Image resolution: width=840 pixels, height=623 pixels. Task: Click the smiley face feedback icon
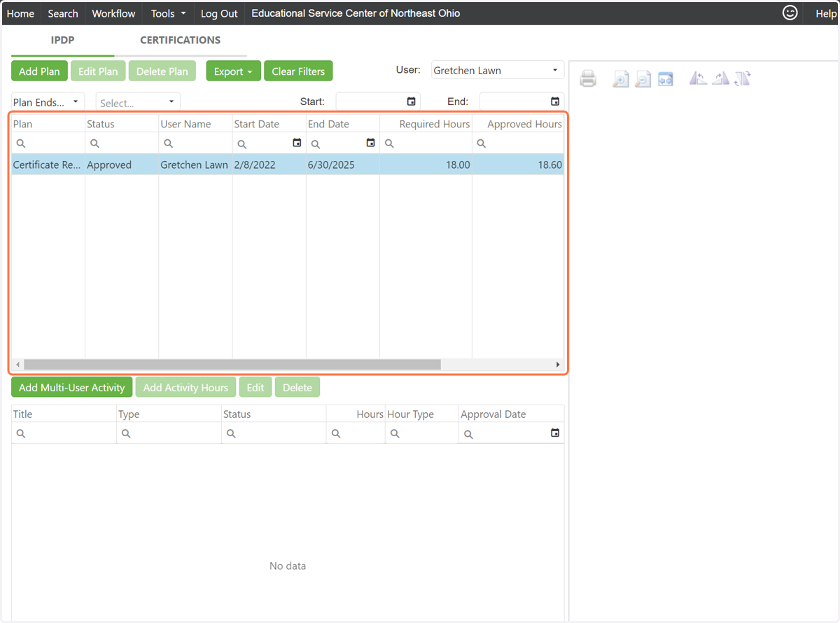(x=790, y=13)
